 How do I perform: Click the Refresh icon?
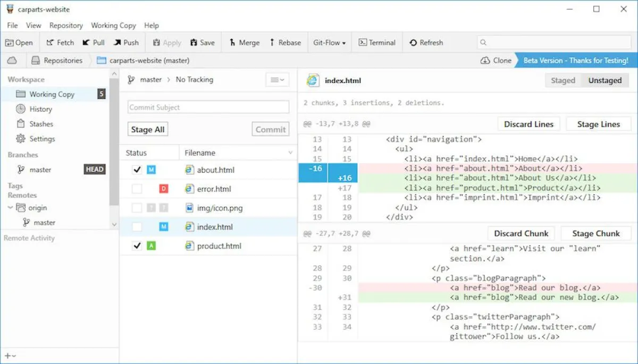tap(413, 43)
